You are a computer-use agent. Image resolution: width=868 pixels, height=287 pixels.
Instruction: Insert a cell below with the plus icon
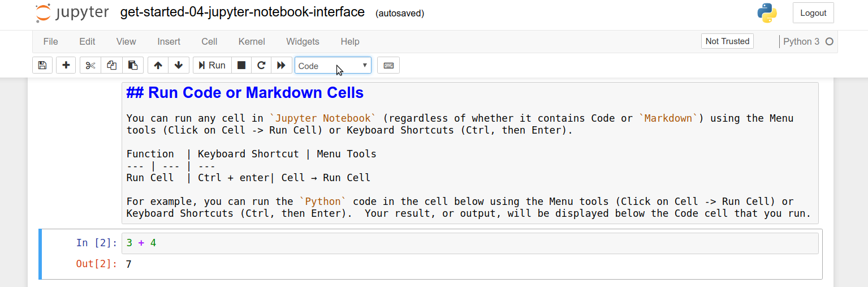[x=66, y=65]
